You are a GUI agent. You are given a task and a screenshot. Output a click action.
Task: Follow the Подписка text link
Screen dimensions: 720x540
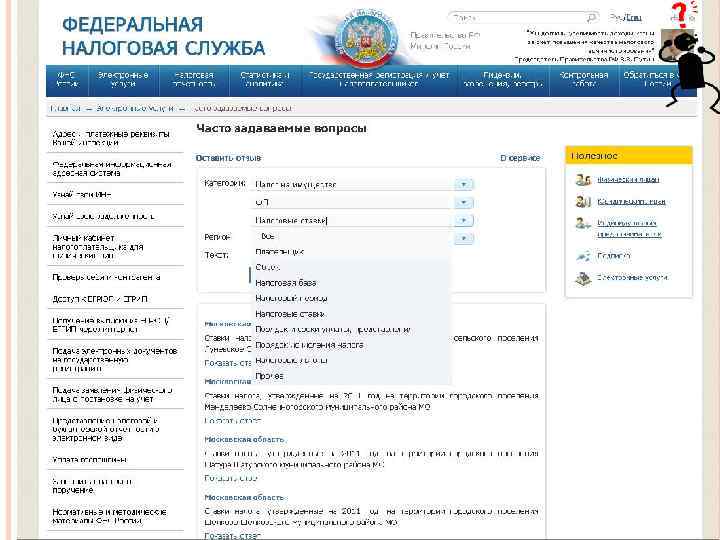pyautogui.click(x=613, y=256)
